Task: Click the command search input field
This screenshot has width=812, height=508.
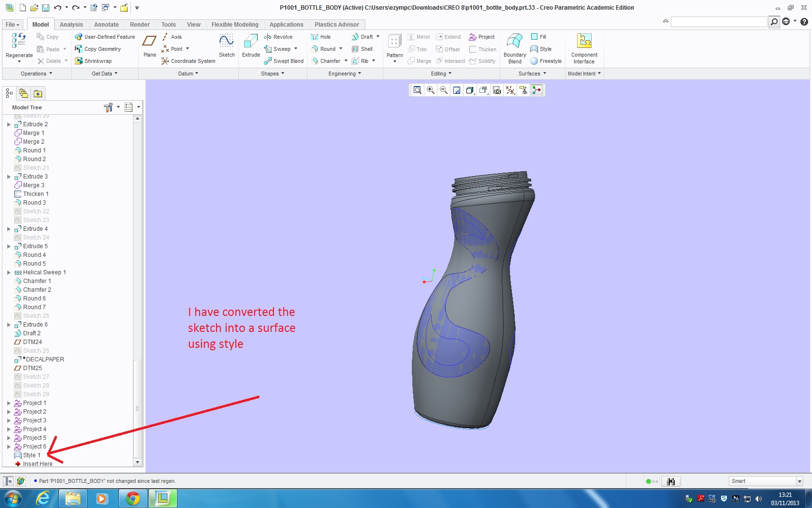Action: click(x=719, y=22)
